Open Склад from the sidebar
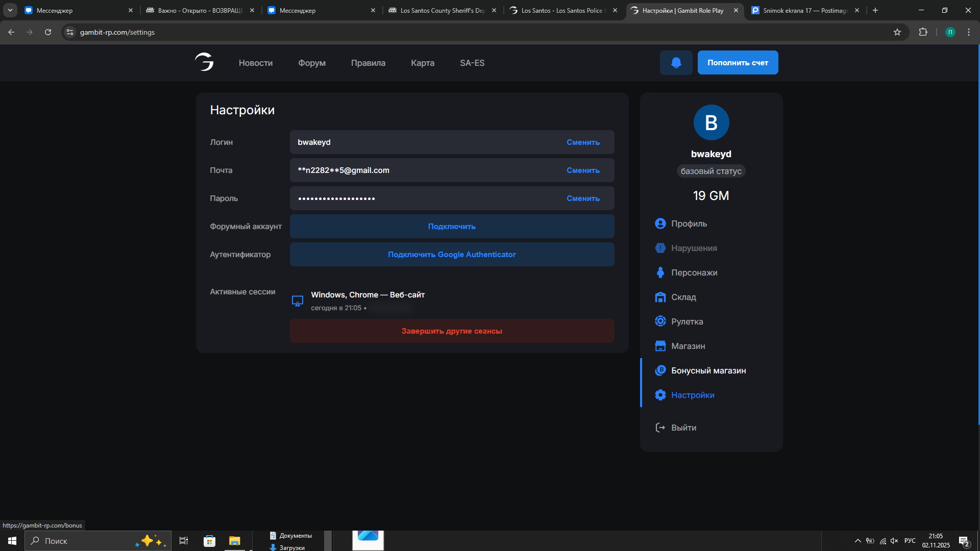 point(683,297)
